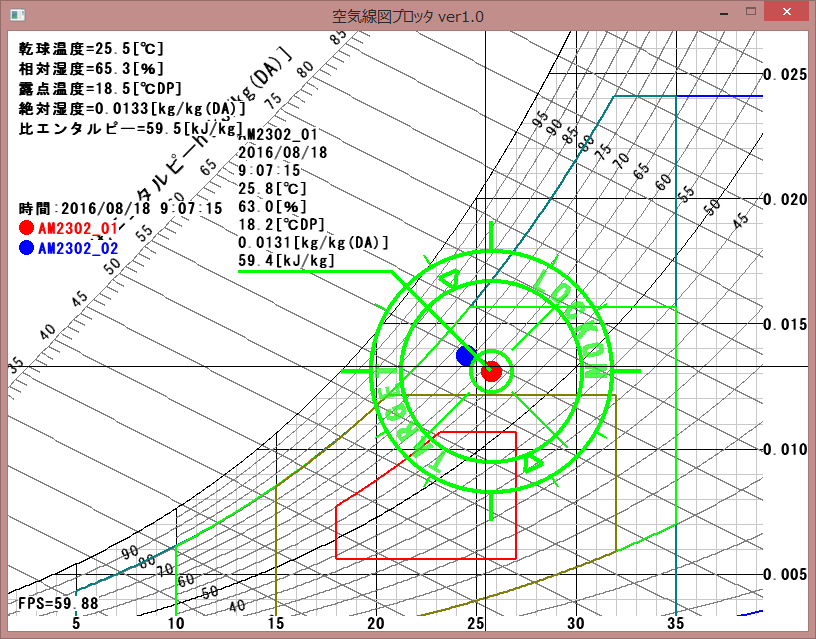Click the 59.4[kJ/kg] value in the callout
The image size is (816, 639).
(286, 261)
